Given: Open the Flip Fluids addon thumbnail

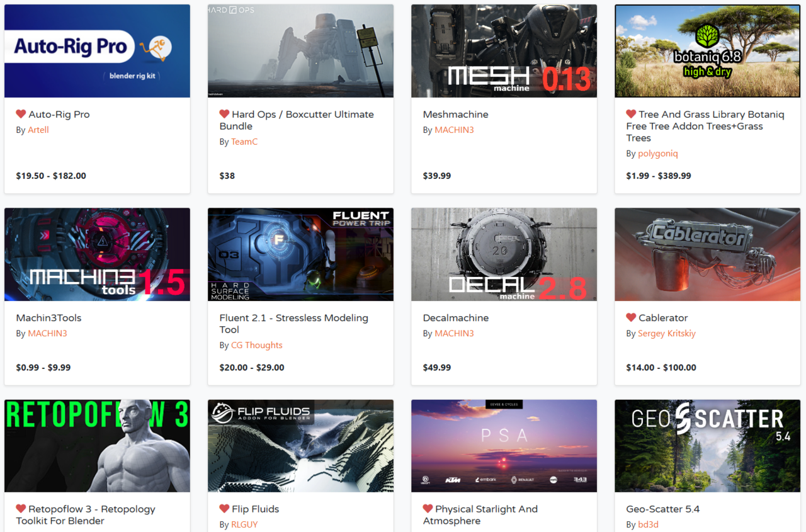Looking at the screenshot, I should 300,446.
